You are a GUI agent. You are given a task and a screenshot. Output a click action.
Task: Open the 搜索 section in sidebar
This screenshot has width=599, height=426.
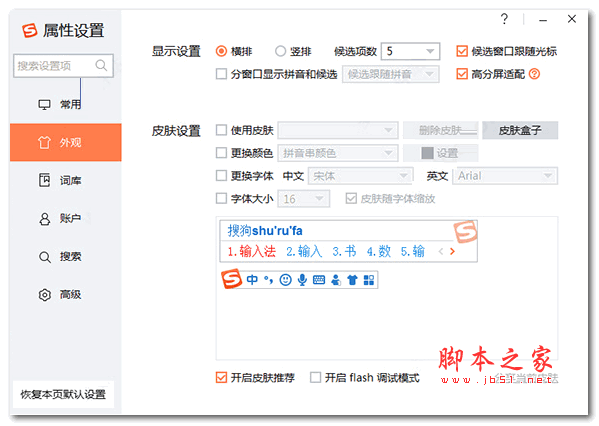[x=65, y=257]
